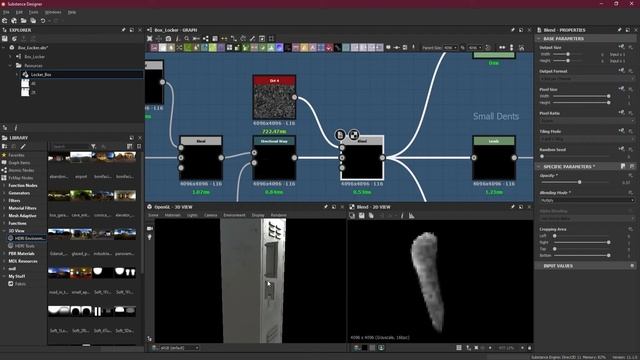
Task: Collapse the Box_Locker.sbs package
Action: [x=4, y=48]
